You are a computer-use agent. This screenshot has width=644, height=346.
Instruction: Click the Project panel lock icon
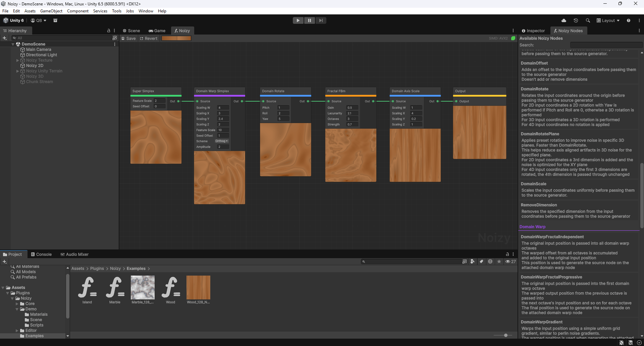(x=507, y=254)
